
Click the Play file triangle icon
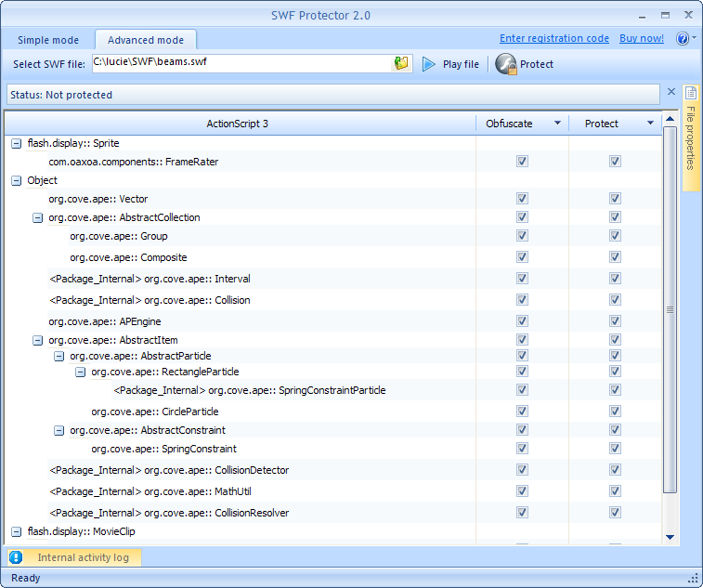click(x=429, y=64)
